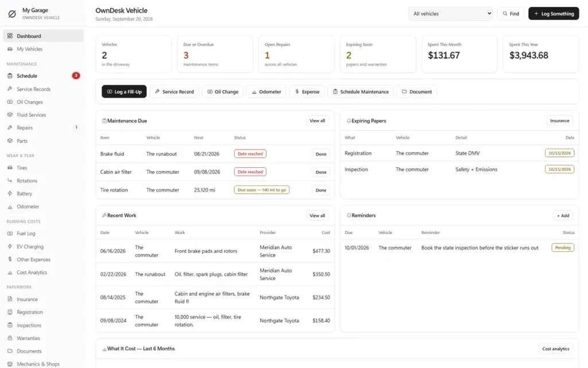Screen dimensions: 588x368
Task: Click the Rotations arrow icon
Action: click(x=10, y=181)
